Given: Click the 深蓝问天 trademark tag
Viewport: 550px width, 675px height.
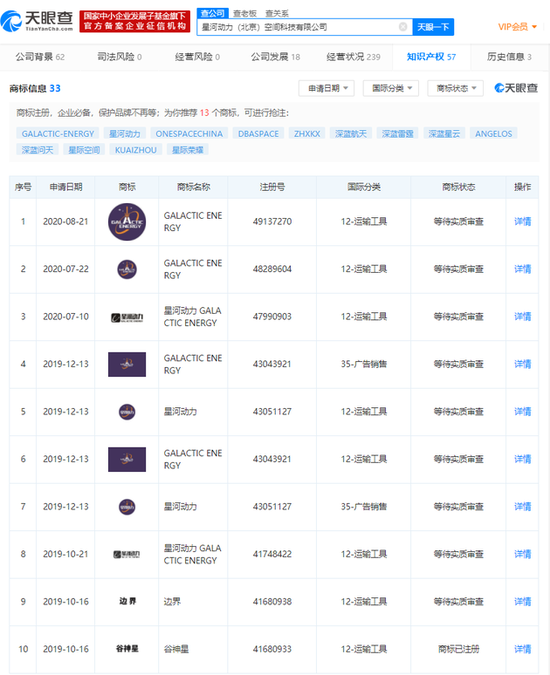Looking at the screenshot, I should coord(37,150).
